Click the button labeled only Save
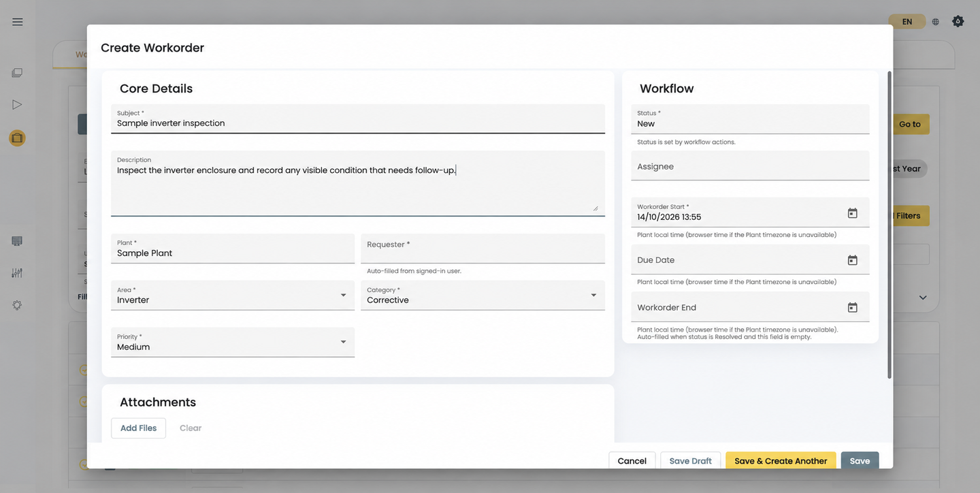This screenshot has height=493, width=980. coord(860,461)
